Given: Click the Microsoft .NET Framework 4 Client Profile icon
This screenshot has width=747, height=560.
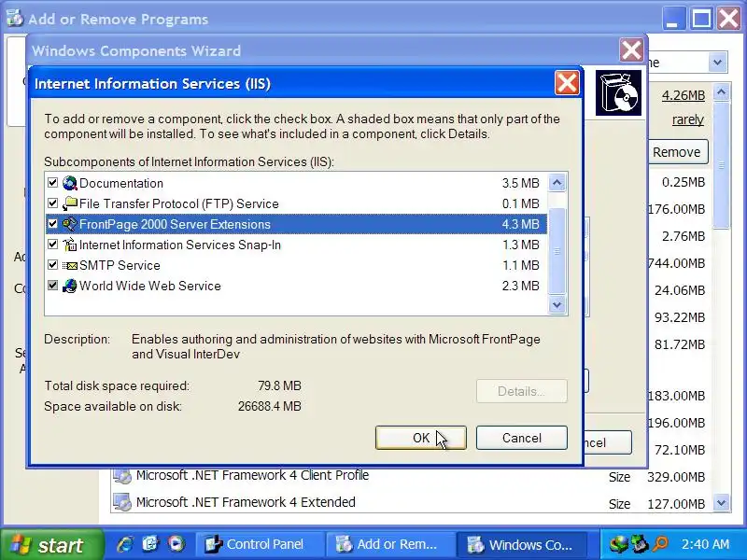Looking at the screenshot, I should tap(122, 476).
